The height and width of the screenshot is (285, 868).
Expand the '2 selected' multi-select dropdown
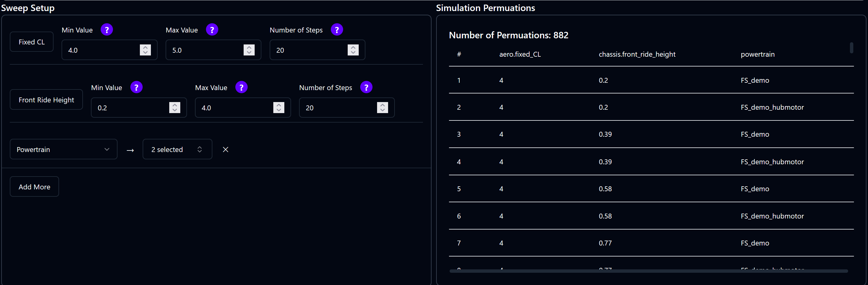click(177, 150)
